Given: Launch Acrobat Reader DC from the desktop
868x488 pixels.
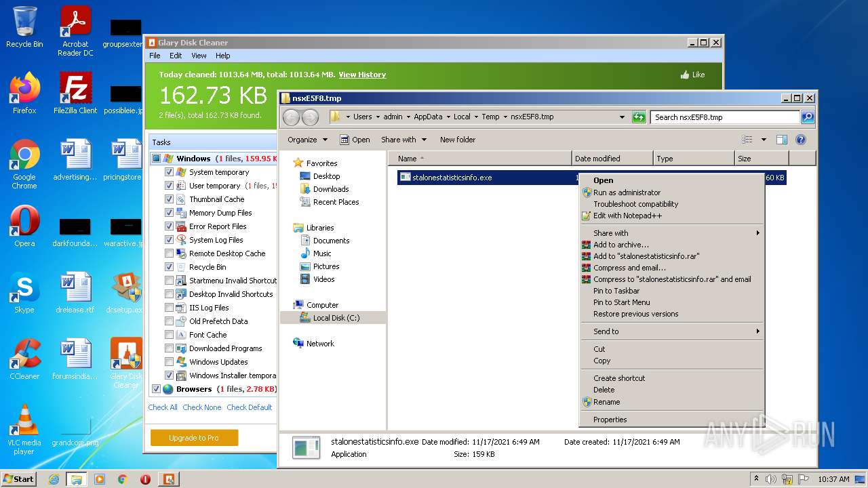Looking at the screenshot, I should point(75,31).
